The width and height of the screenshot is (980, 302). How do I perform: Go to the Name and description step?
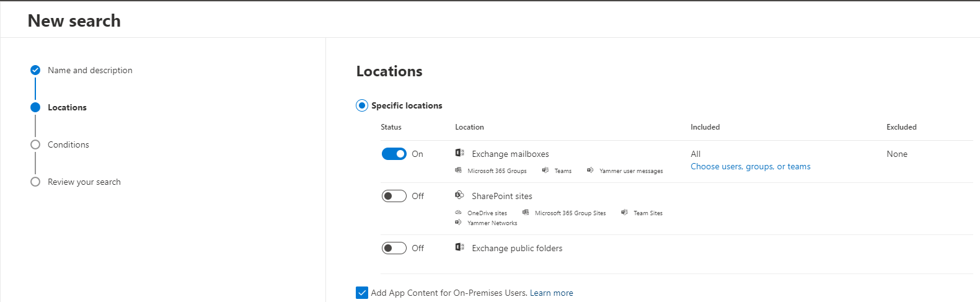click(x=90, y=70)
